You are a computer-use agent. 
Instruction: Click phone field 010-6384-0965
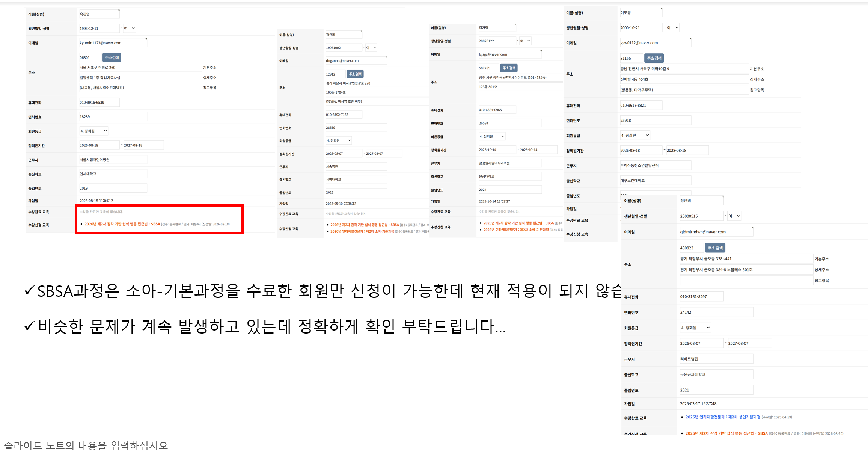coord(497,110)
